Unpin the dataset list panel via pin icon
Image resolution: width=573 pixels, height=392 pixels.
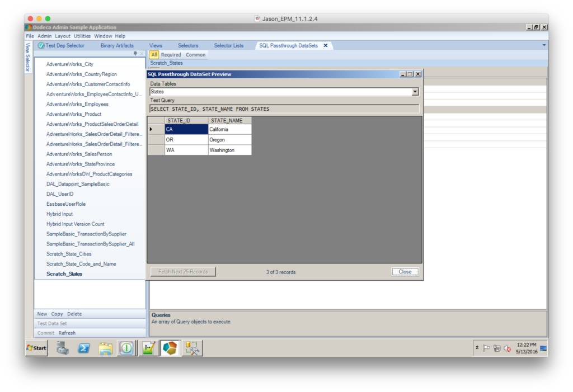click(x=136, y=54)
